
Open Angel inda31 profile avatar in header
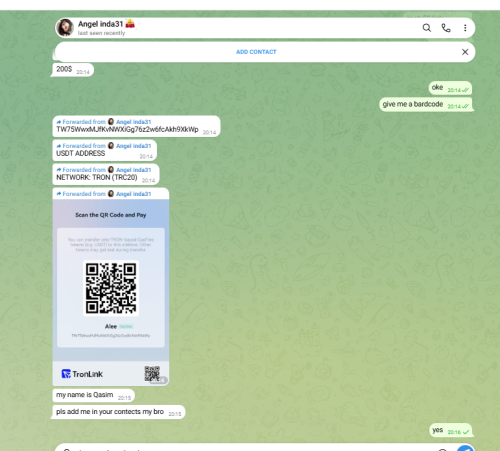point(65,27)
